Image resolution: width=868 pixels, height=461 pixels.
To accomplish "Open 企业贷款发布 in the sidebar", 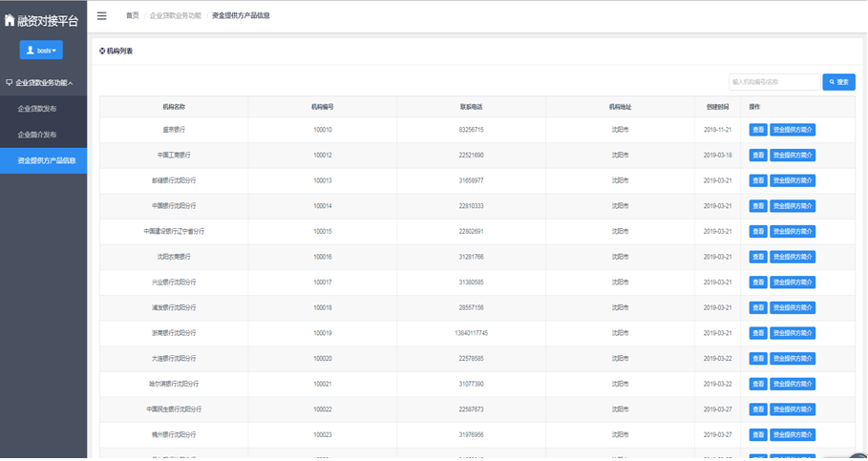I will coord(37,109).
